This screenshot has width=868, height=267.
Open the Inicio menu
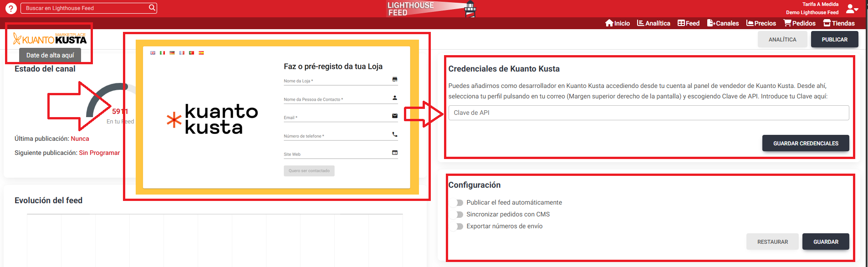pos(618,23)
